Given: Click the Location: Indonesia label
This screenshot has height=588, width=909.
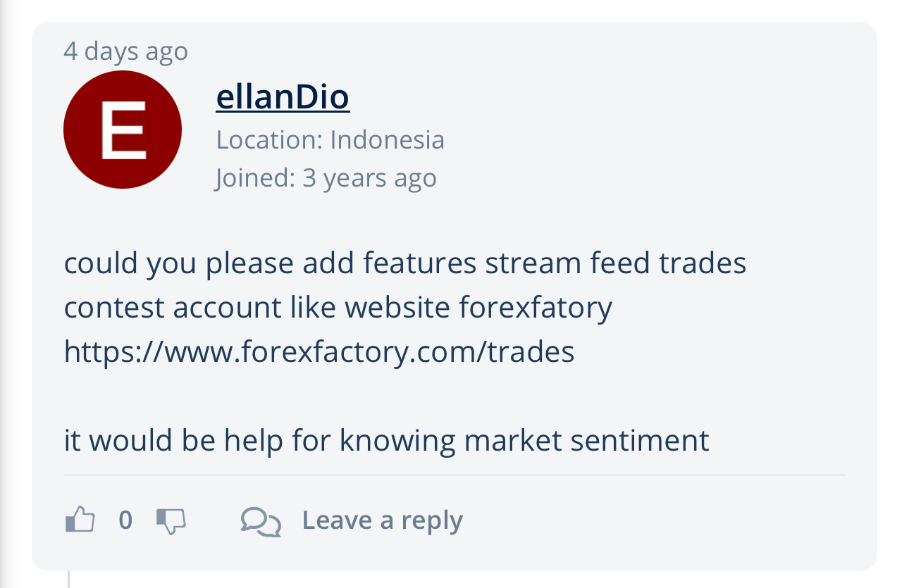Looking at the screenshot, I should [330, 139].
